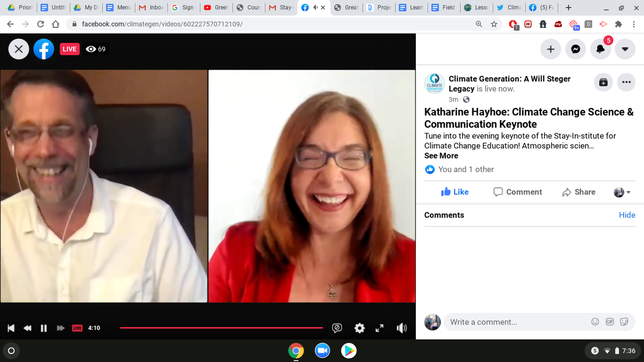
Task: Open the account dropdown arrow
Action: (x=625, y=49)
